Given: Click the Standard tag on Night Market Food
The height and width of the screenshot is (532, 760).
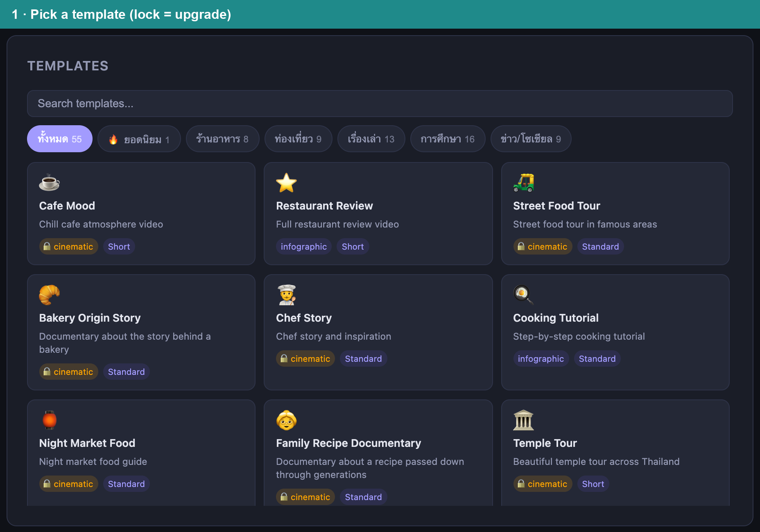Looking at the screenshot, I should [127, 484].
